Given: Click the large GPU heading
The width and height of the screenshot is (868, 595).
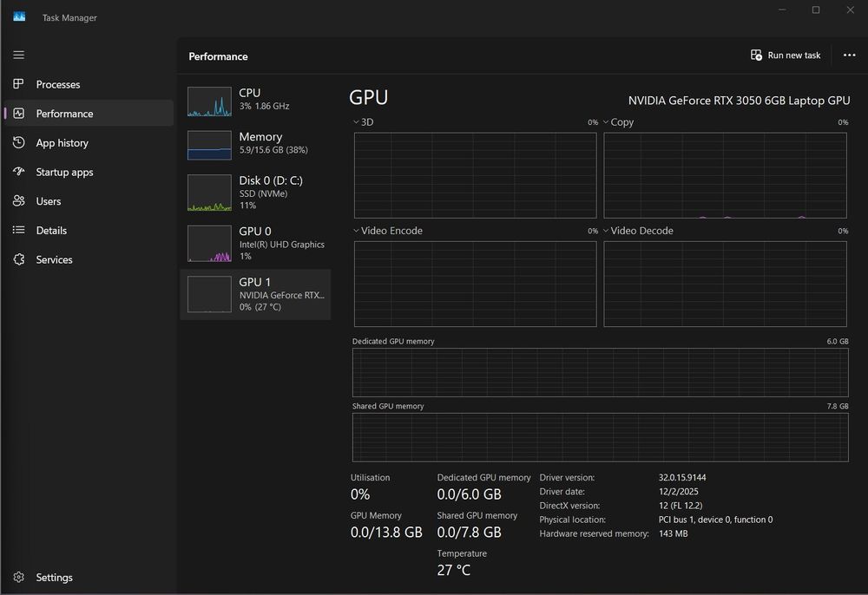Looking at the screenshot, I should 369,97.
